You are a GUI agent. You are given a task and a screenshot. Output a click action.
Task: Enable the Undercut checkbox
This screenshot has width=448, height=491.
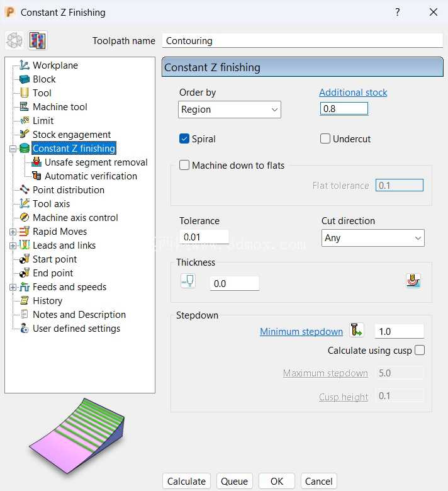[325, 138]
